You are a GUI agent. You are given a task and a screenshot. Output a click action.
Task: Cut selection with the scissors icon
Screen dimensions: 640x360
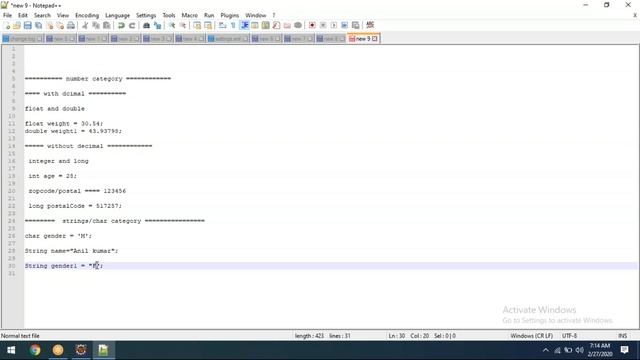pyautogui.click(x=85, y=25)
